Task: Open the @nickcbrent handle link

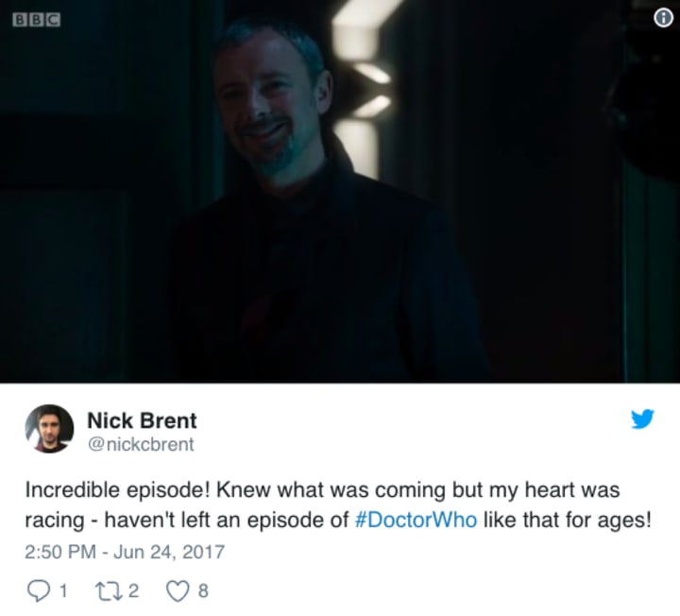Action: click(141, 444)
